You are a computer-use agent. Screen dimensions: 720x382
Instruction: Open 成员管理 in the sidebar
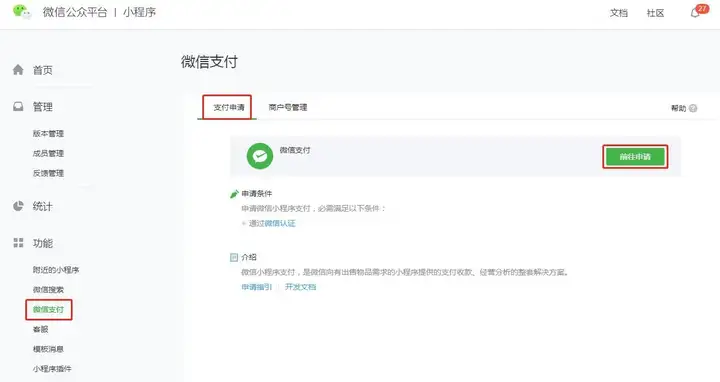[48, 153]
